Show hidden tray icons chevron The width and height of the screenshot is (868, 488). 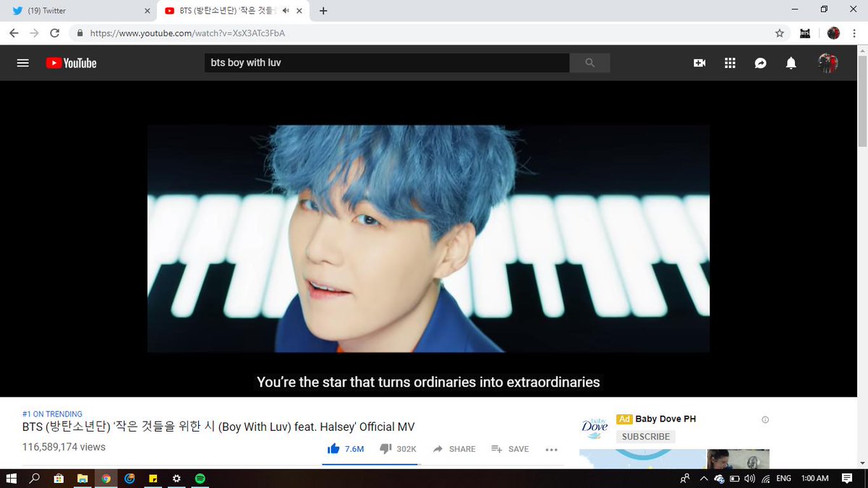(704, 479)
